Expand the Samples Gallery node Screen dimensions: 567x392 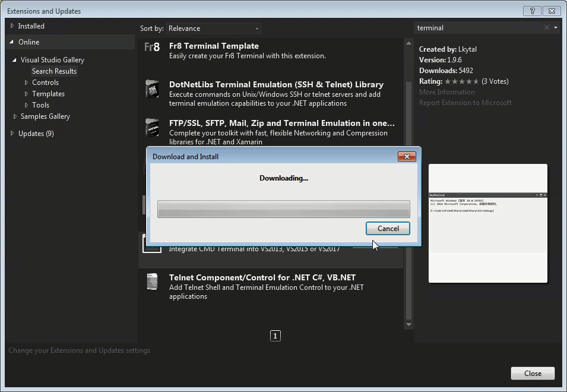(x=15, y=116)
